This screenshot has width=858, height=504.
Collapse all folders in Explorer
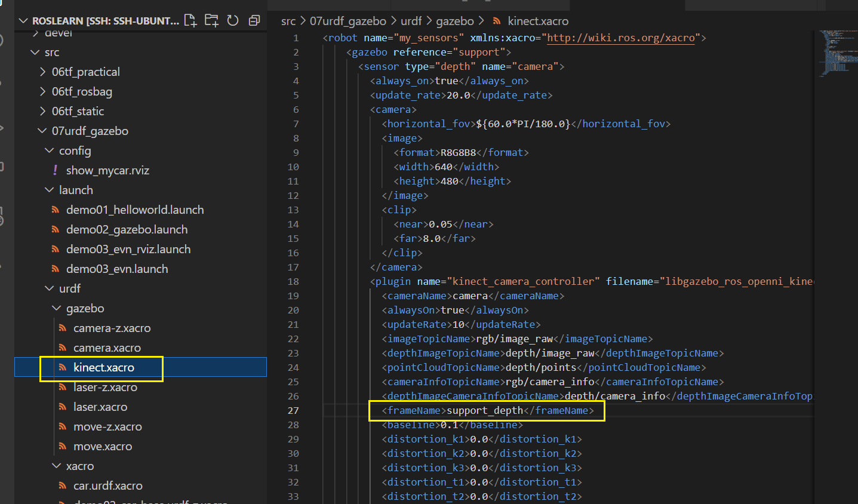point(254,20)
